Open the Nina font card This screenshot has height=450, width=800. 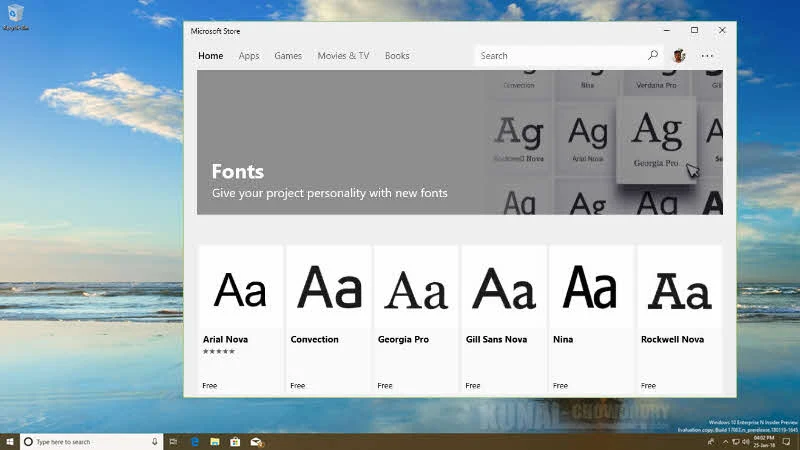pos(591,319)
